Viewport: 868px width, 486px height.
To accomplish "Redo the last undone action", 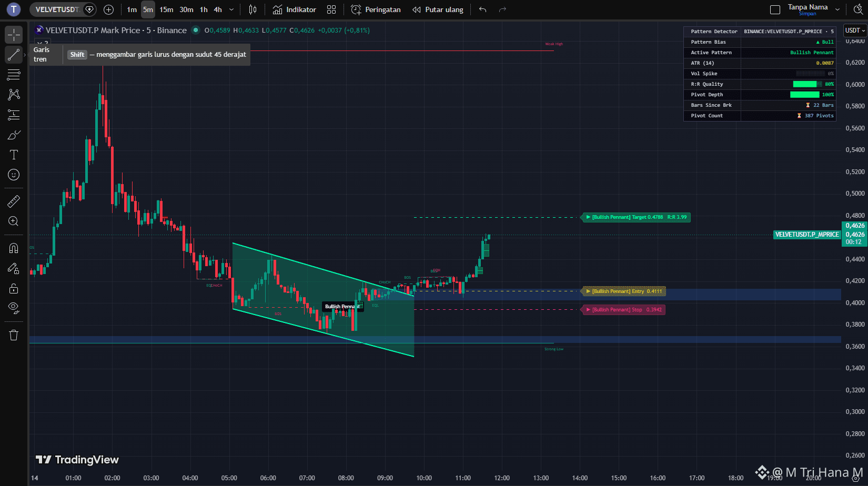I will pos(502,9).
